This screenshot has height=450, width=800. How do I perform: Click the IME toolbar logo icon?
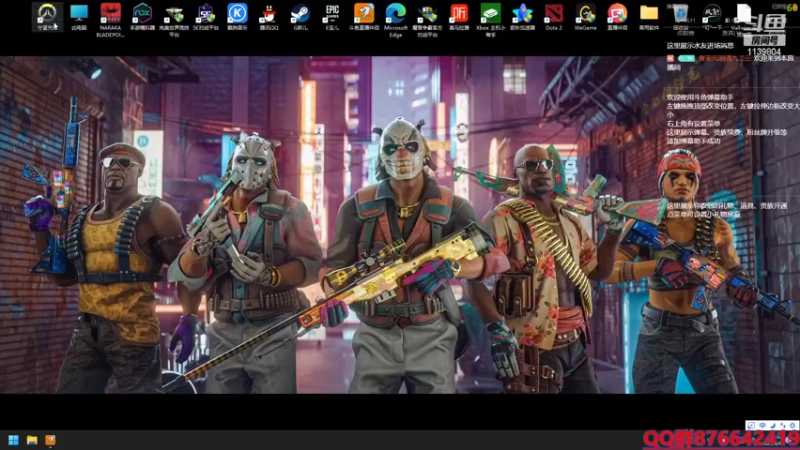pos(752,425)
